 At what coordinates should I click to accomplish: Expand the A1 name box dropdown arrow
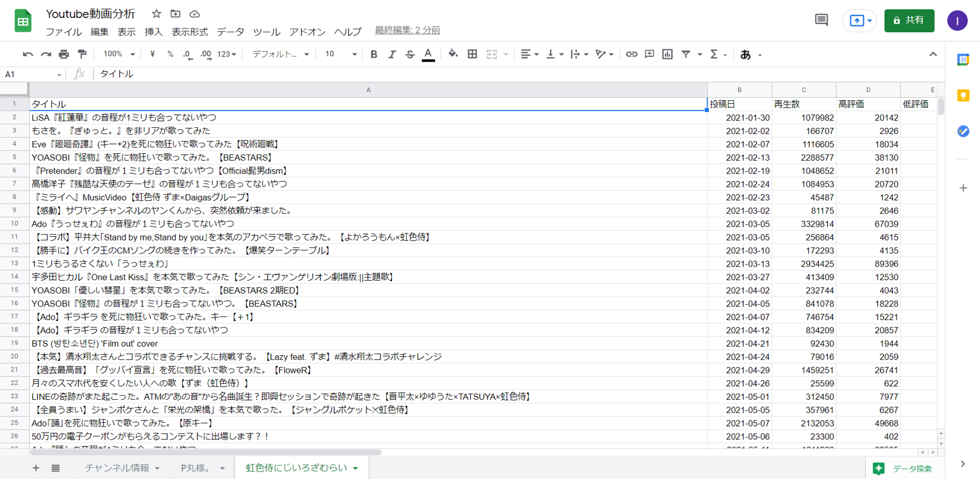[x=59, y=75]
